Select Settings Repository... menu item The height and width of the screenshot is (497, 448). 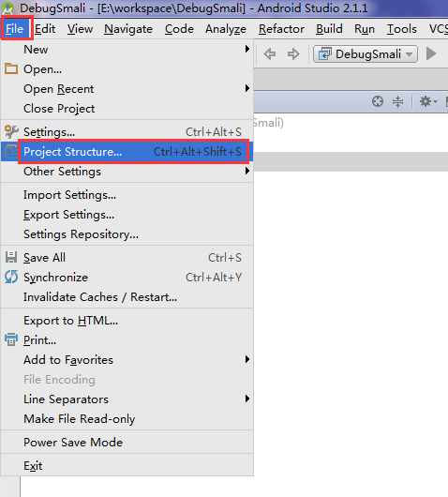tap(127, 233)
